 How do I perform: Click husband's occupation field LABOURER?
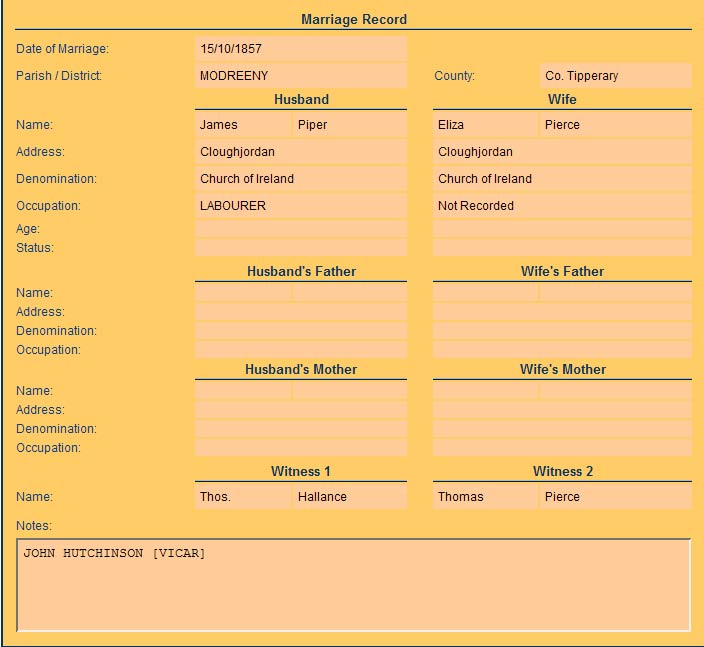[x=300, y=206]
